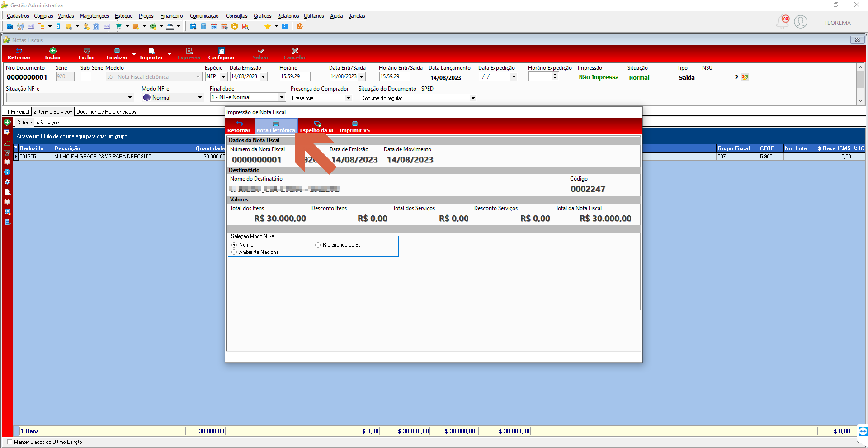Viewport: 868px width, 448px height.
Task: Click the Excluir toolbar icon
Action: tap(87, 51)
